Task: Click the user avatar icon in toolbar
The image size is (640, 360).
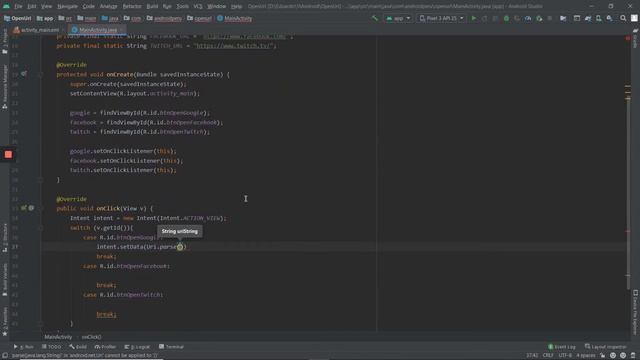Action: tap(634, 18)
